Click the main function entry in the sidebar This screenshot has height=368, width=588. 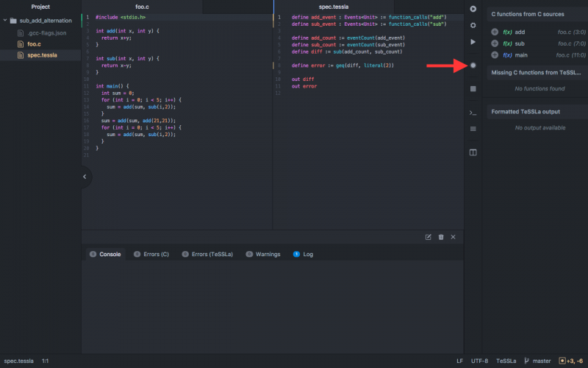(521, 55)
